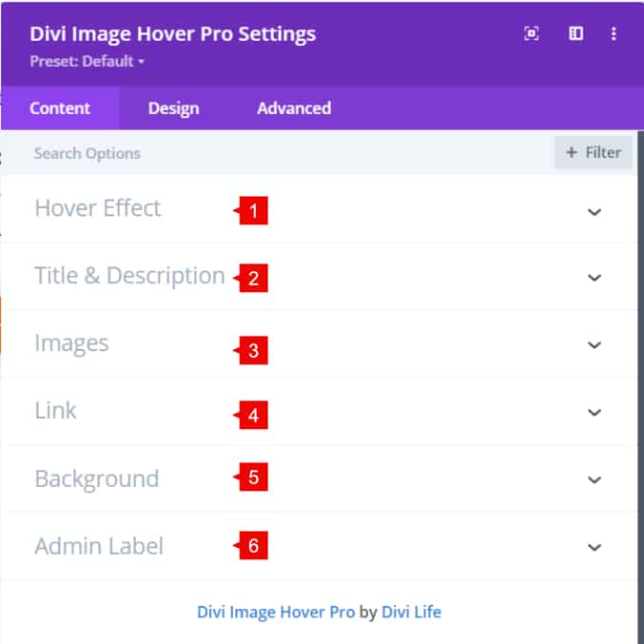Viewport: 644px width, 644px height.
Task: Open the Divi Image Hover Pro link
Action: tap(276, 612)
